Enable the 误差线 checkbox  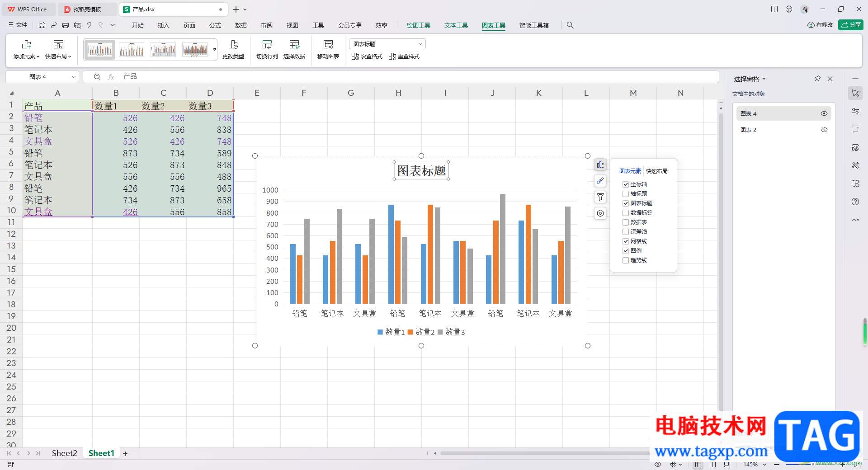(626, 232)
